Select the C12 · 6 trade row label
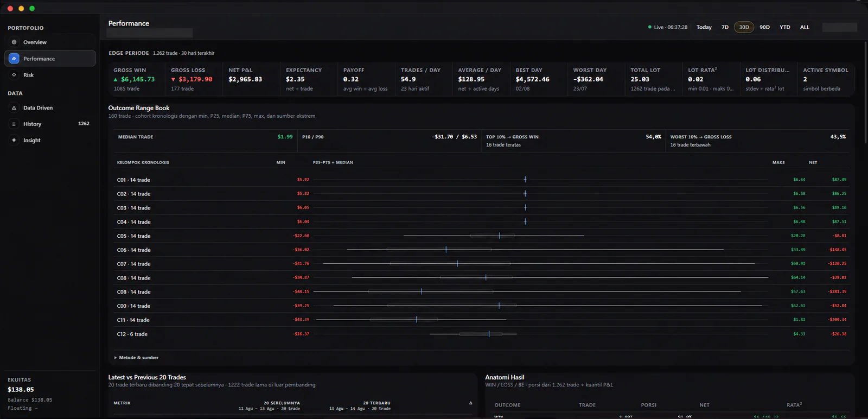The image size is (868, 419). point(132,334)
